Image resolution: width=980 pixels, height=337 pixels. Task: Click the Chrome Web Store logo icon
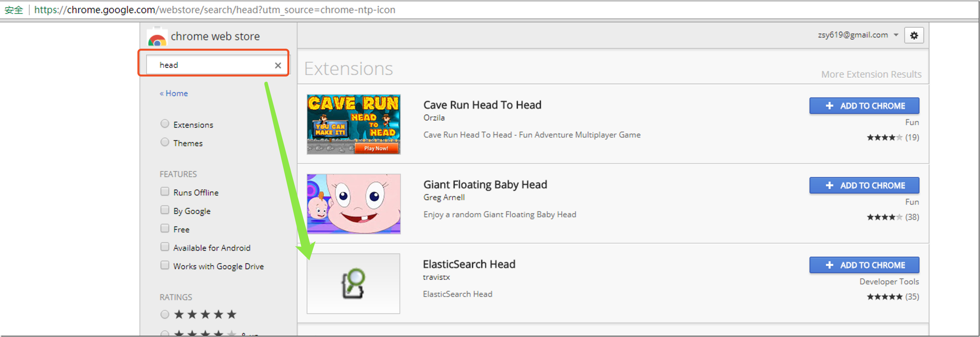pyautogui.click(x=157, y=37)
